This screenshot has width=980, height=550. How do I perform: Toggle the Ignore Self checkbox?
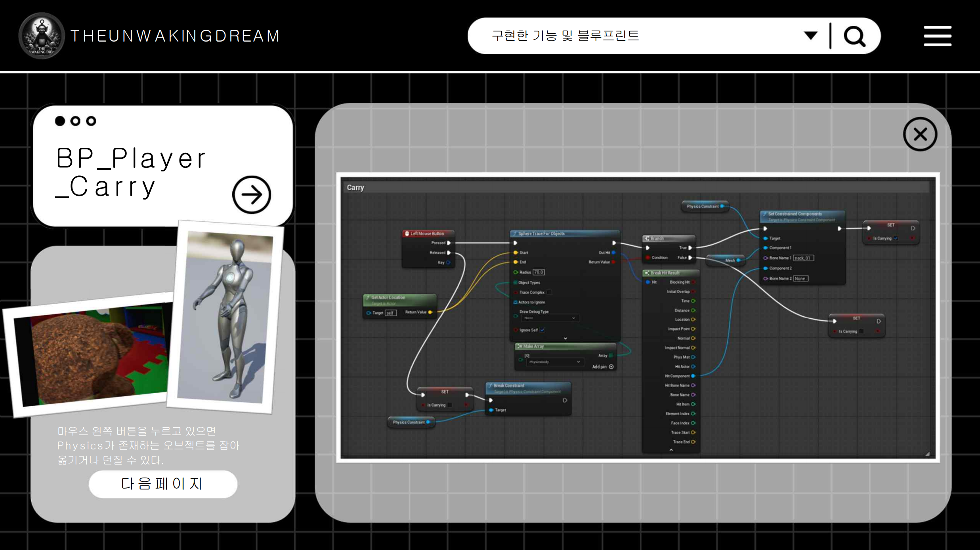point(543,330)
